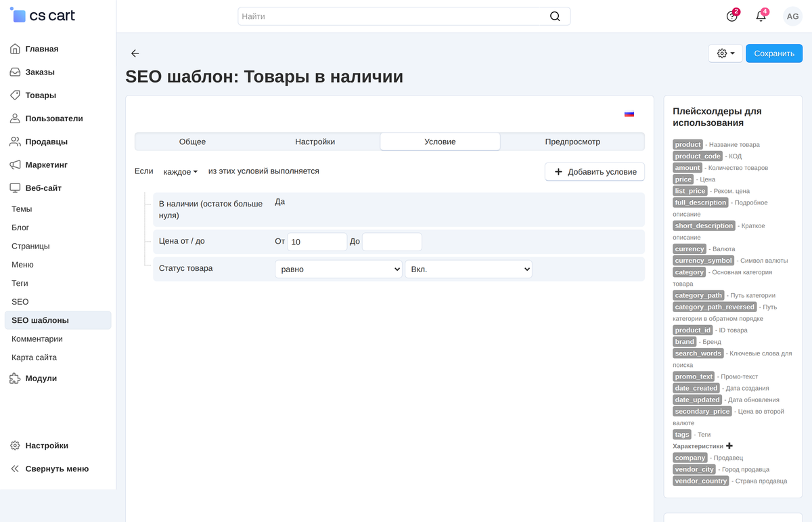Open Блог in sidebar

(20, 227)
